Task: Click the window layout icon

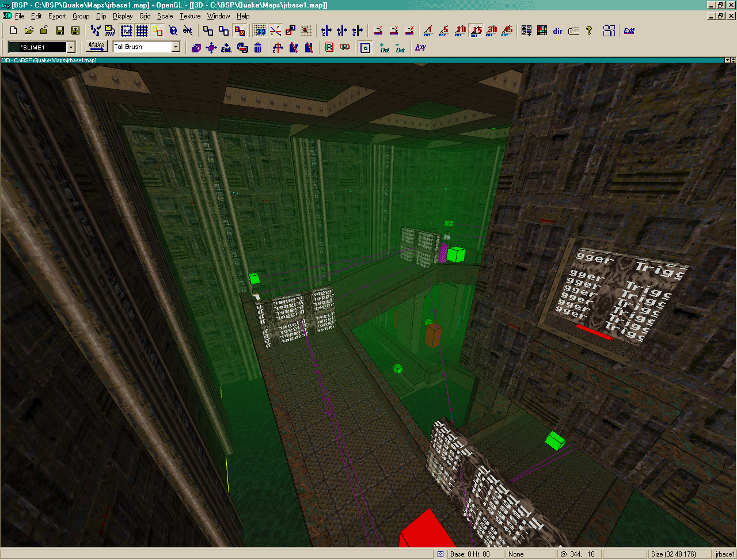Action: pos(609,31)
